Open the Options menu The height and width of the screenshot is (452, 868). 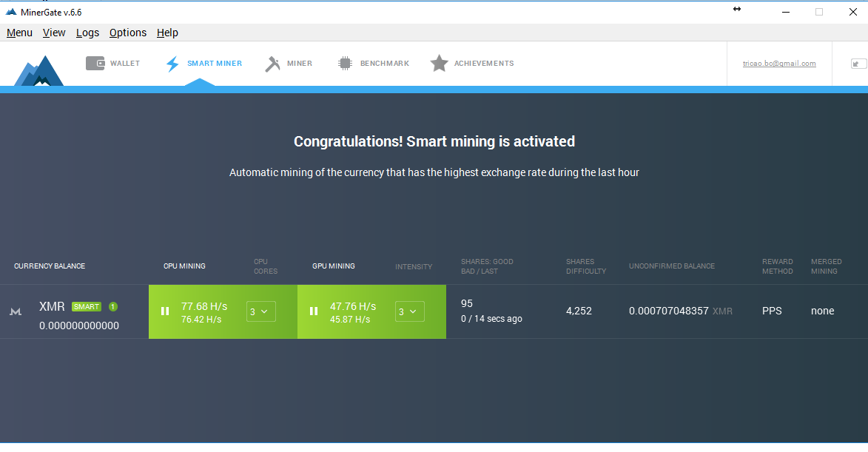click(x=128, y=33)
